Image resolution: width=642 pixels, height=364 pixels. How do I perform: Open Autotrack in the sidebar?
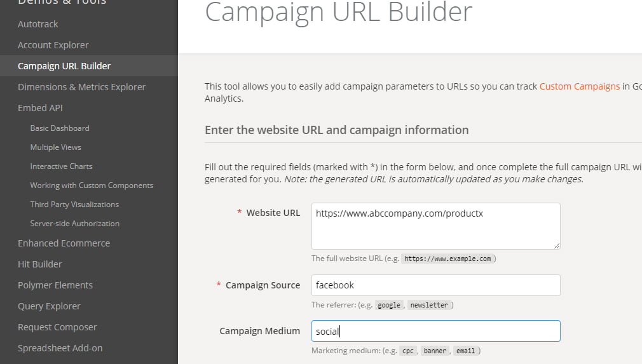pyautogui.click(x=38, y=24)
